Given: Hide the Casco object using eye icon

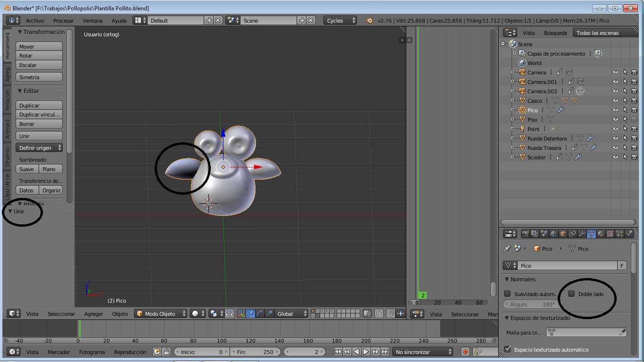Looking at the screenshot, I should (x=615, y=100).
